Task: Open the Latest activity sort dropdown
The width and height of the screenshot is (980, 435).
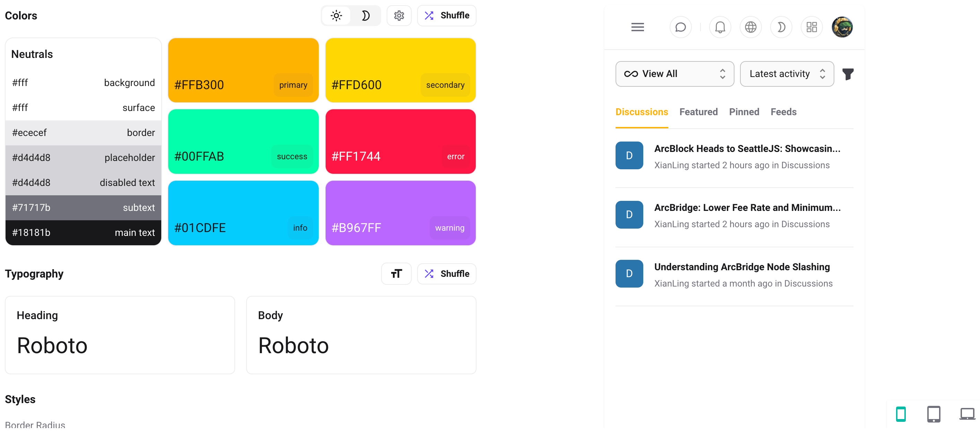Action: pos(786,74)
